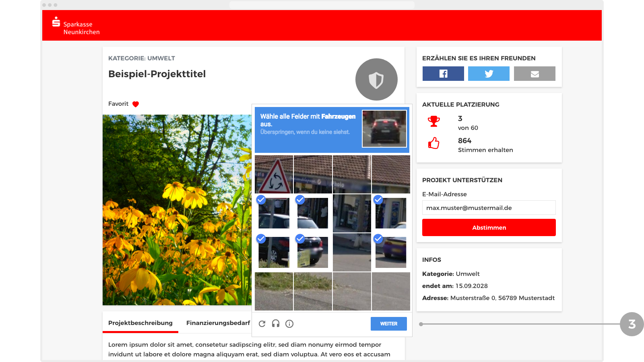Open the Projektbeschreibung tab

140,323
